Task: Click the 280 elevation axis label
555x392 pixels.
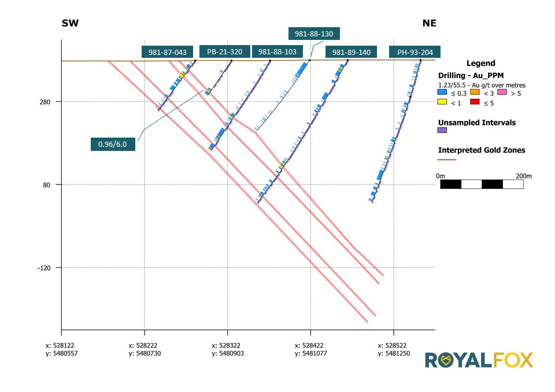Action: click(45, 102)
